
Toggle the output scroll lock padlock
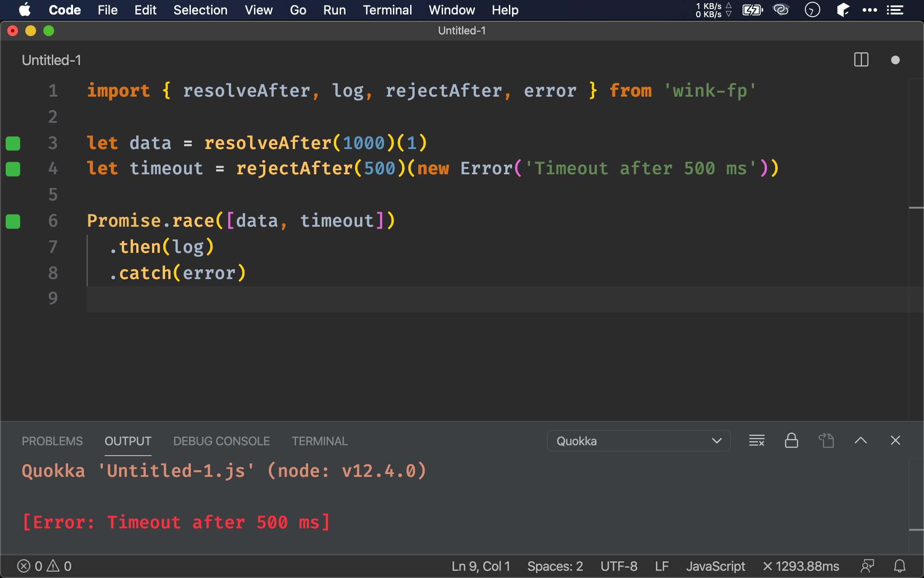click(x=791, y=440)
